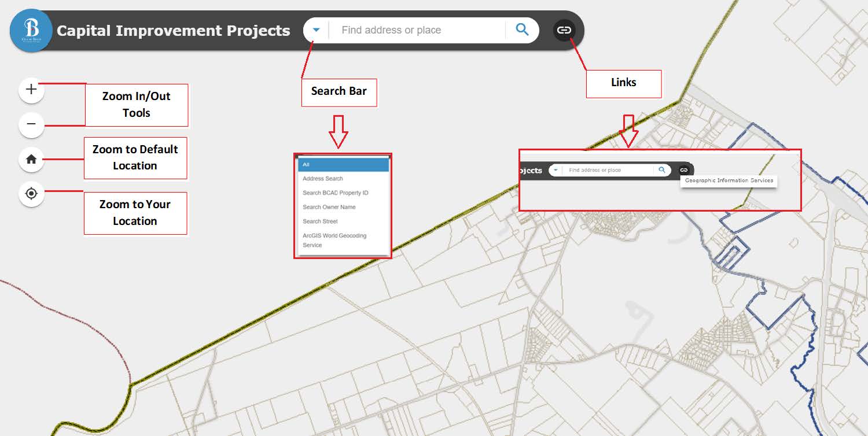This screenshot has width=868, height=436.
Task: Open the Geographic Information Services link
Action: point(729,180)
